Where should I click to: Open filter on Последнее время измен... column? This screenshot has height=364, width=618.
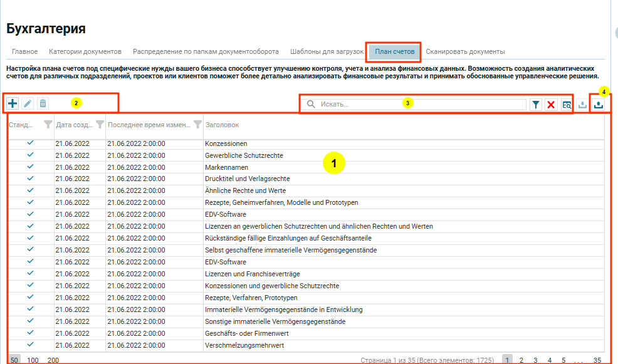pyautogui.click(x=197, y=125)
